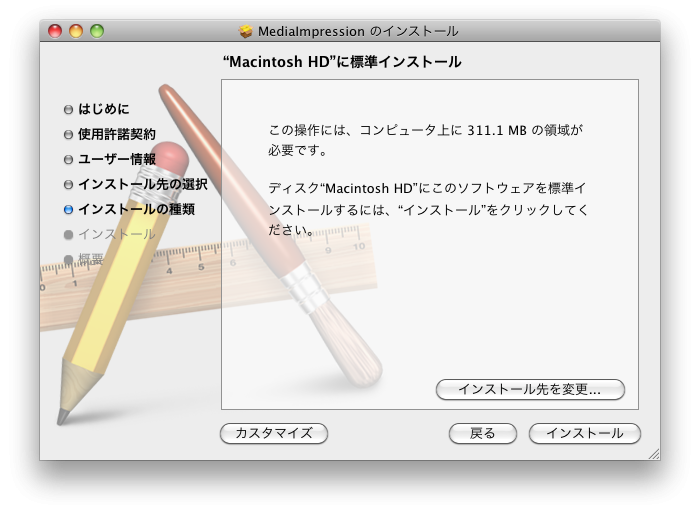Click the faded 概要 step in the sidebar
700x520 pixels.
(x=91, y=259)
